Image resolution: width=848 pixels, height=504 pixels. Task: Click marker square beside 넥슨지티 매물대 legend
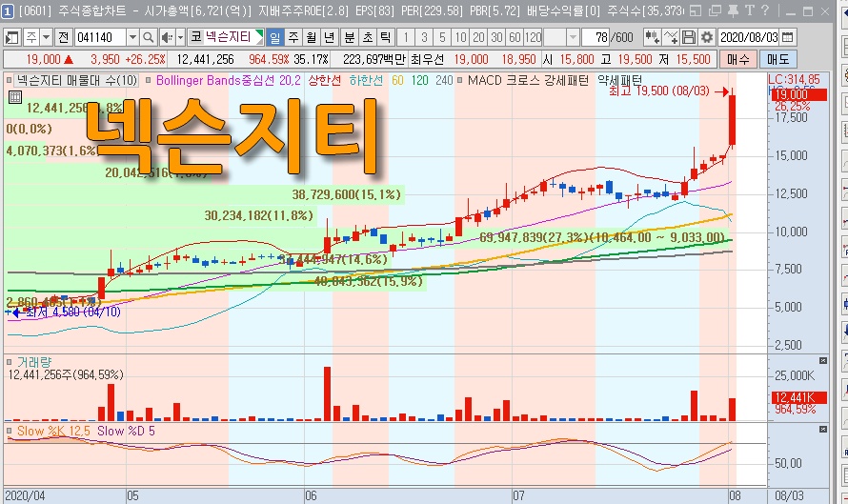click(x=10, y=81)
